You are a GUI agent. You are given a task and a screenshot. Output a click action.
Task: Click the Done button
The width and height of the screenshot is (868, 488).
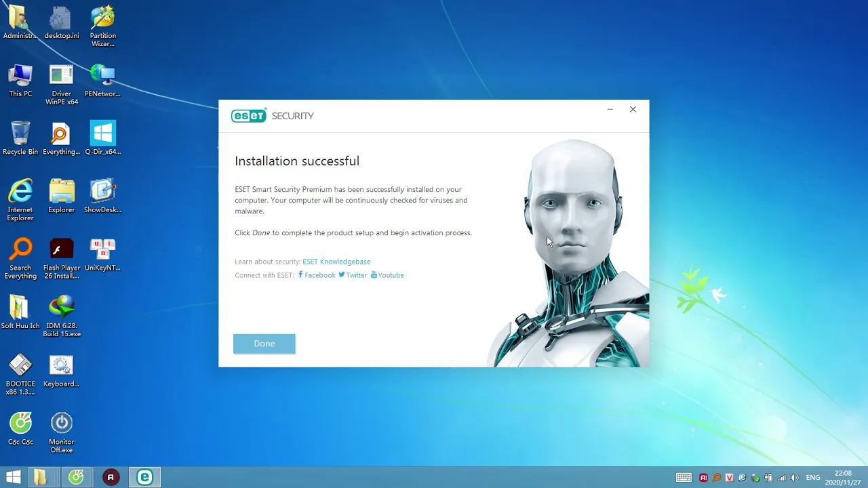tap(264, 344)
